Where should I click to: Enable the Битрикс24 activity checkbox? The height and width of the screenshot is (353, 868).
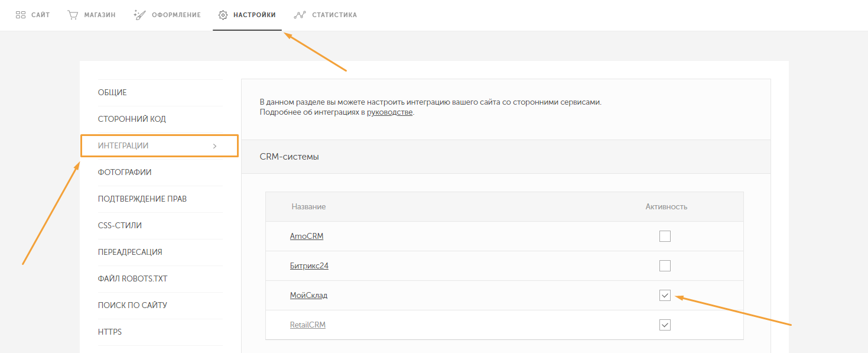(x=665, y=266)
